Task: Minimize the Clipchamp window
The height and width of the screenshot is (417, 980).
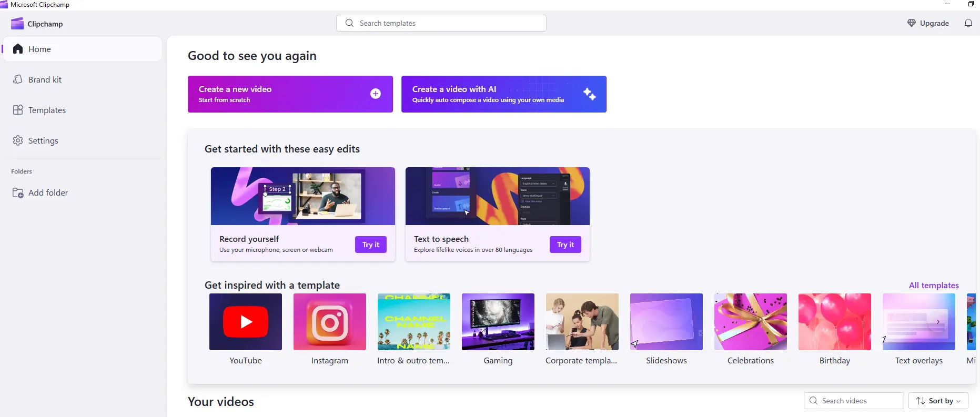Action: coord(947,4)
